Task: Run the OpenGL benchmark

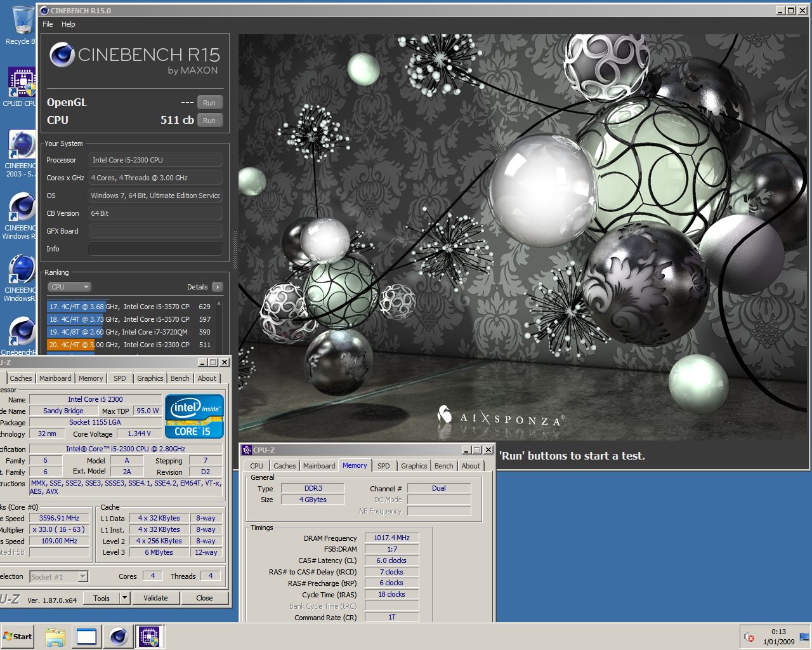Action: pyautogui.click(x=209, y=102)
